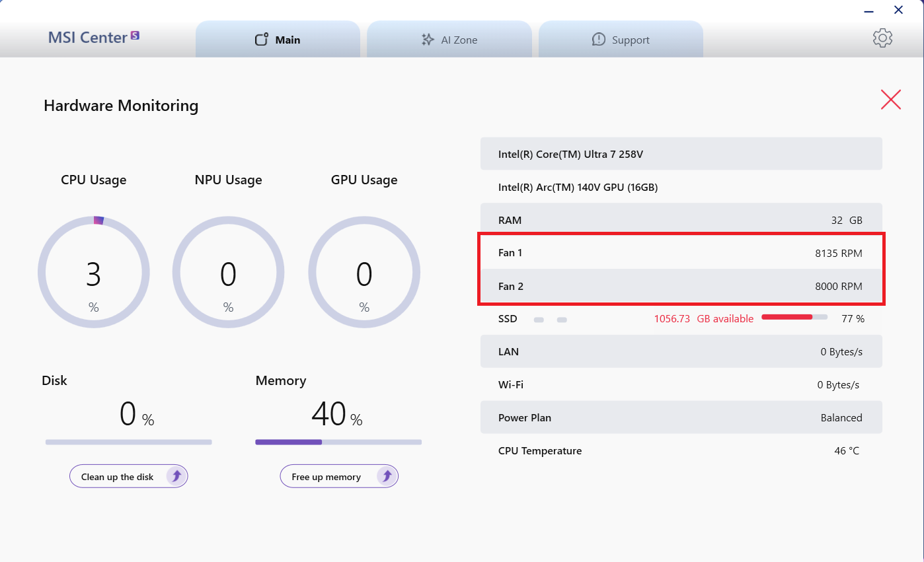The height and width of the screenshot is (562, 924).
Task: Click the LAN 0 Bytes/s value
Action: 841,351
